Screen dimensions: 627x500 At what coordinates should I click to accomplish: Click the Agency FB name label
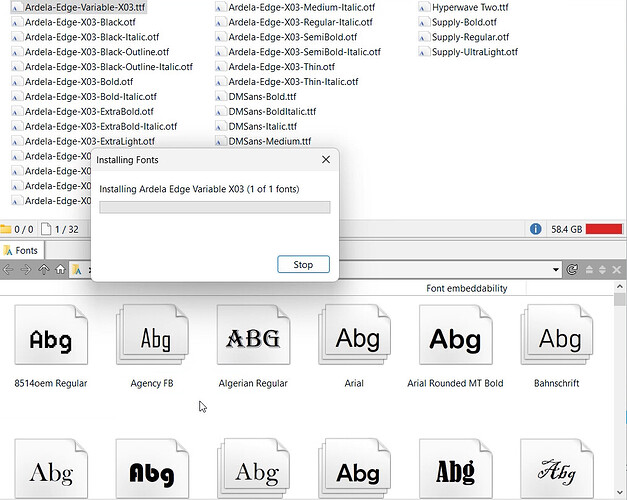pyautogui.click(x=152, y=383)
